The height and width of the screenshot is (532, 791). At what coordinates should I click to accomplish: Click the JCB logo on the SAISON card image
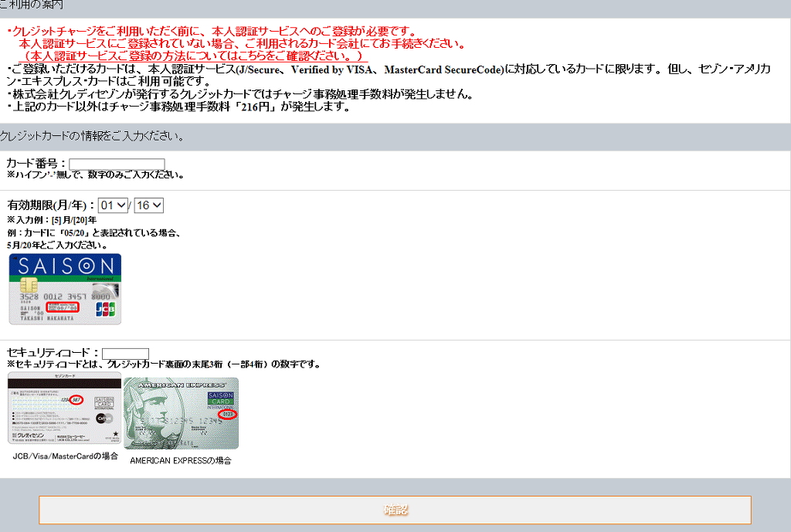click(x=105, y=310)
